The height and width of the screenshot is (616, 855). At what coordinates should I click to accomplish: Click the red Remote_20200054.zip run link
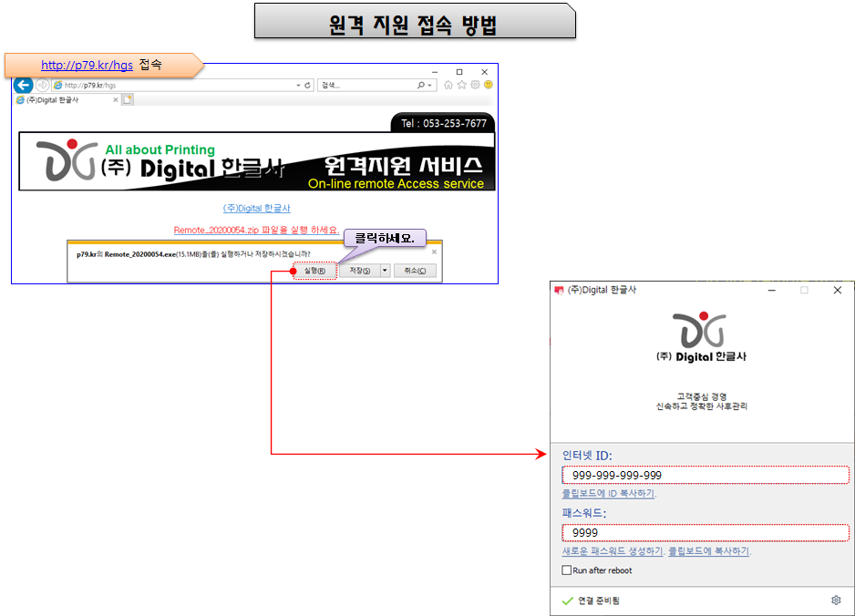[x=256, y=230]
